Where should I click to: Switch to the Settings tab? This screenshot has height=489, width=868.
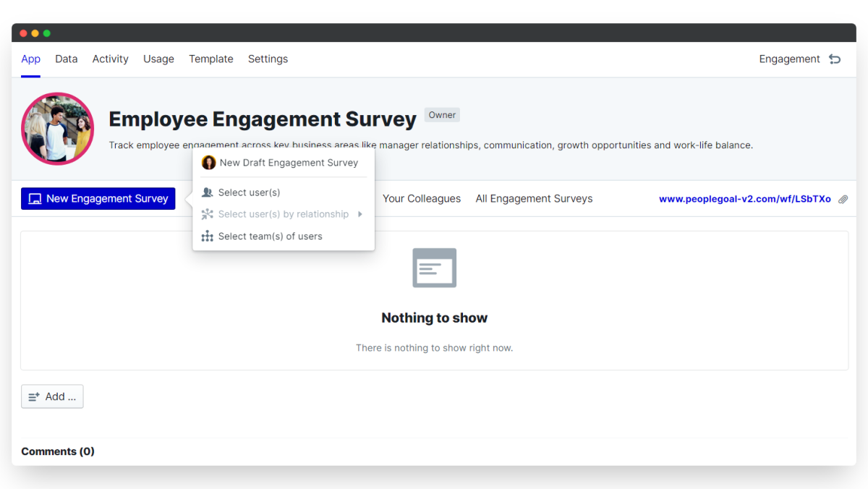click(x=268, y=59)
